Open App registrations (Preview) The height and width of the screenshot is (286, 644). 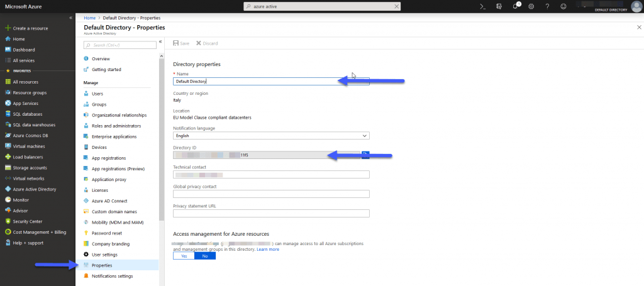(x=117, y=168)
